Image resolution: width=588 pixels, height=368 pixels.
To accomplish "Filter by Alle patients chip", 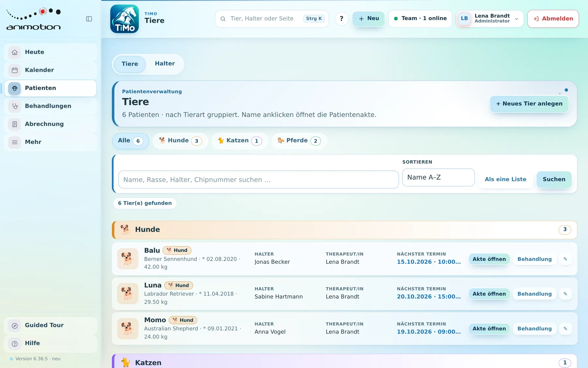I will (x=130, y=141).
